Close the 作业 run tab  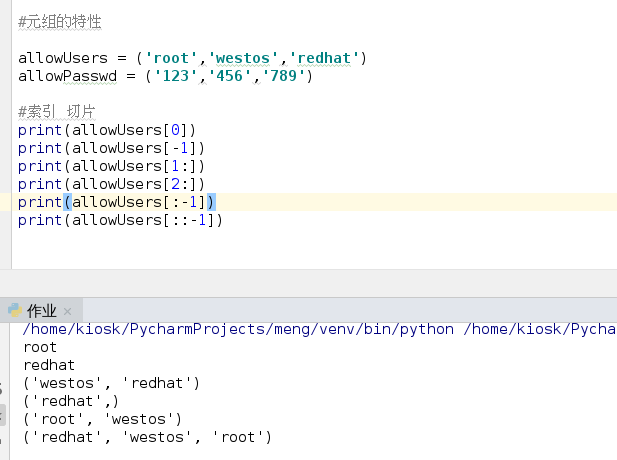point(67,312)
